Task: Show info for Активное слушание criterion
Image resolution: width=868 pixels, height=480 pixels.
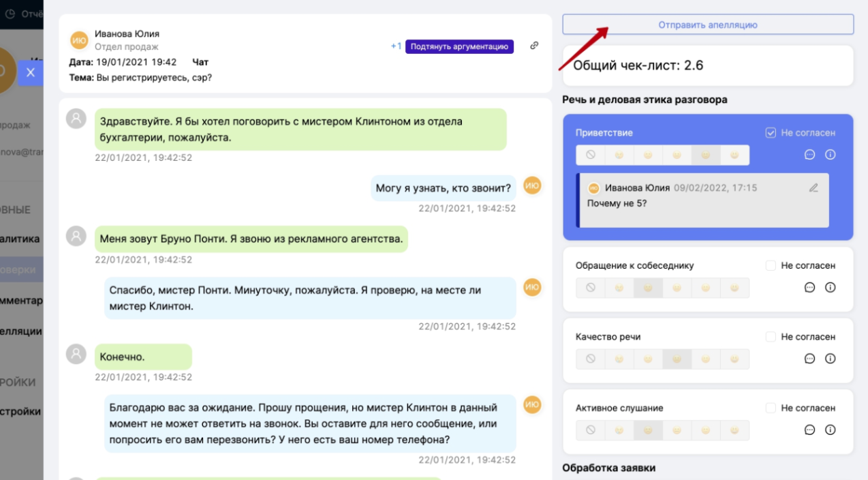Action: (830, 430)
